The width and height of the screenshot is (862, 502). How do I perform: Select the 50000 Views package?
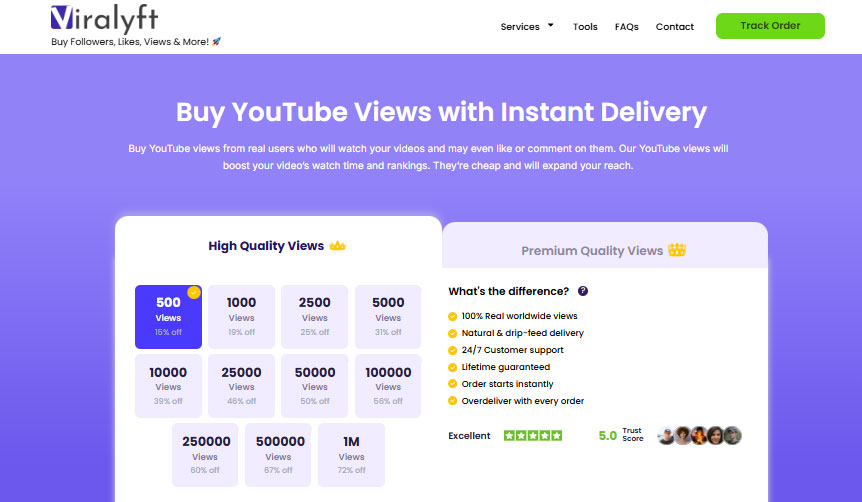coord(314,386)
